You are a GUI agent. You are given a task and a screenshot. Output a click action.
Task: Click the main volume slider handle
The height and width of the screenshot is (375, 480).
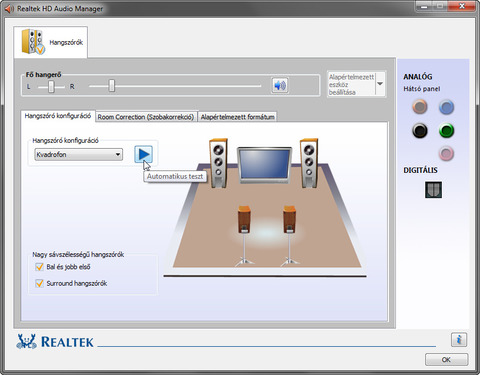point(112,86)
